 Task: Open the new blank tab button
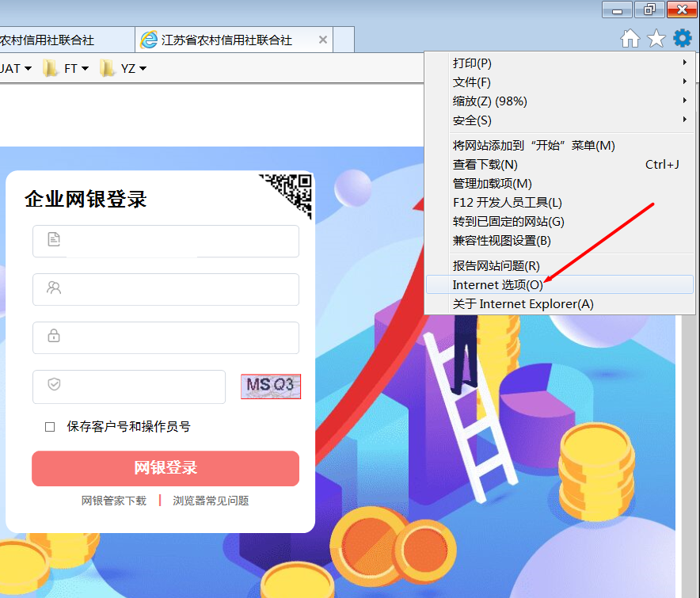point(344,40)
